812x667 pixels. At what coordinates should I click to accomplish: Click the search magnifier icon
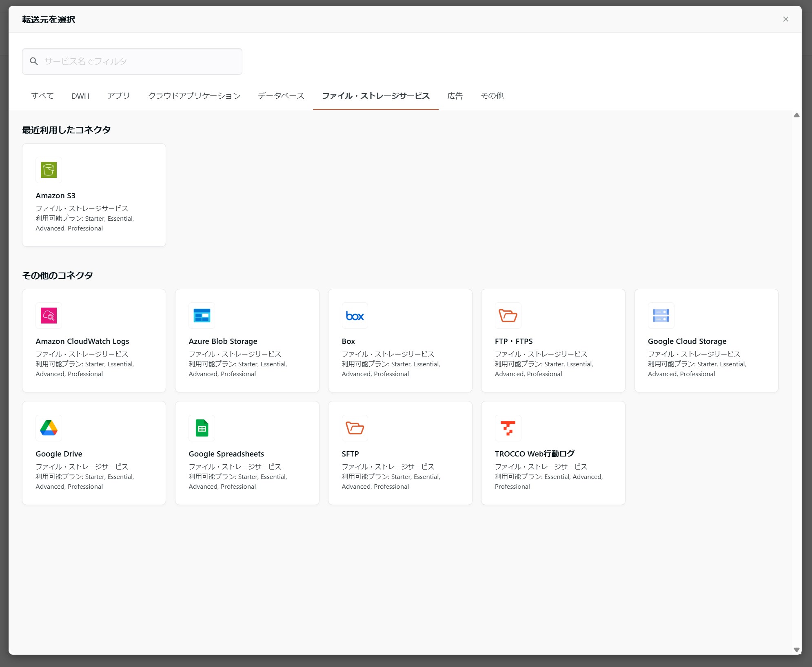point(34,61)
